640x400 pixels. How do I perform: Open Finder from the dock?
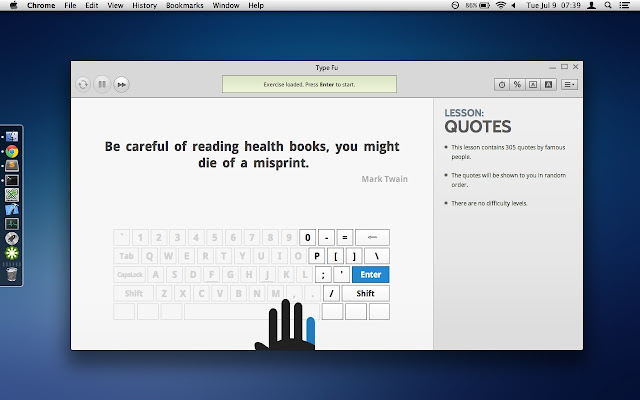(12, 137)
